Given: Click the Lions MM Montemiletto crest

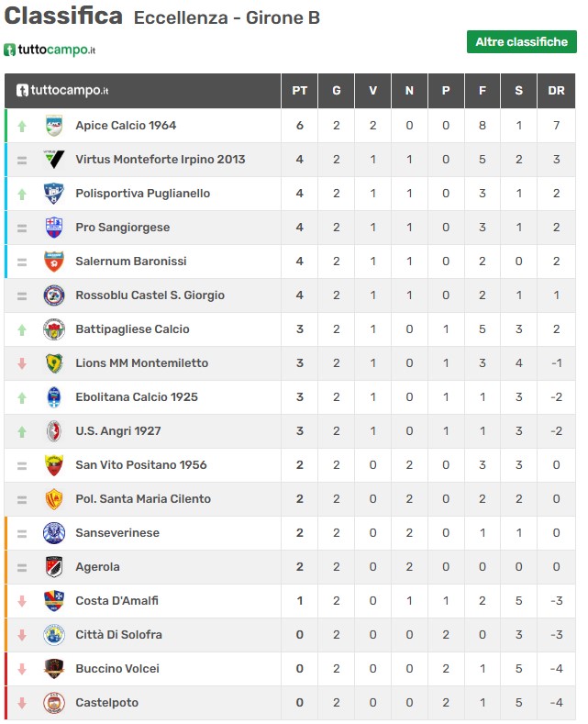Looking at the screenshot, I should pos(54,363).
